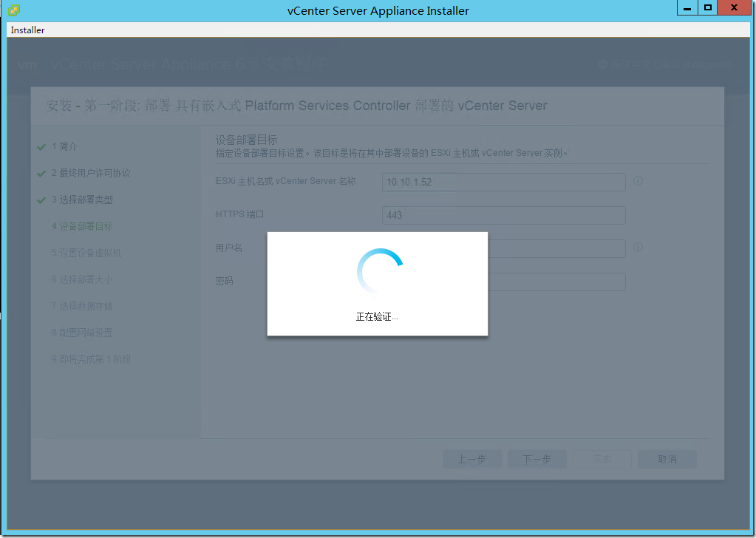Click the loading spinner in the dialog
The height and width of the screenshot is (538, 756).
(x=380, y=271)
